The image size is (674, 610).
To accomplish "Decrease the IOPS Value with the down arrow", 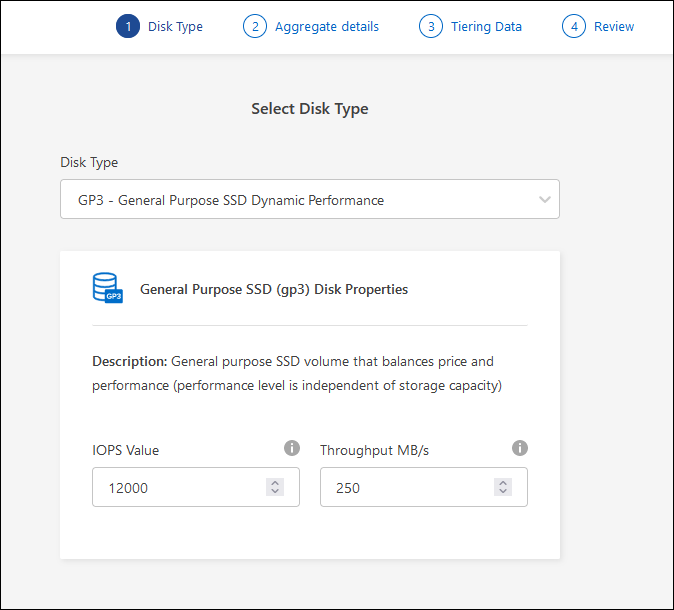I will click(275, 492).
